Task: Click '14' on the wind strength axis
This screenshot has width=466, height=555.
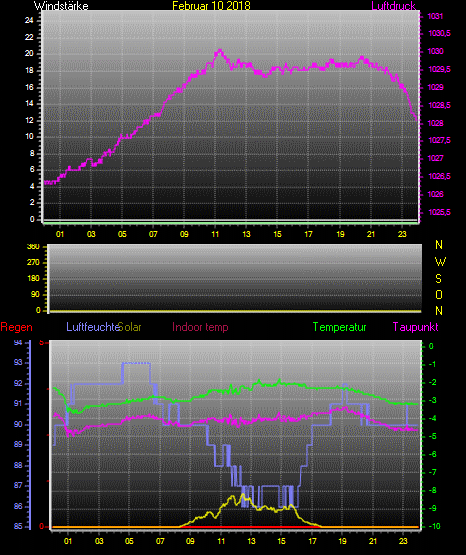Action: click(x=29, y=103)
